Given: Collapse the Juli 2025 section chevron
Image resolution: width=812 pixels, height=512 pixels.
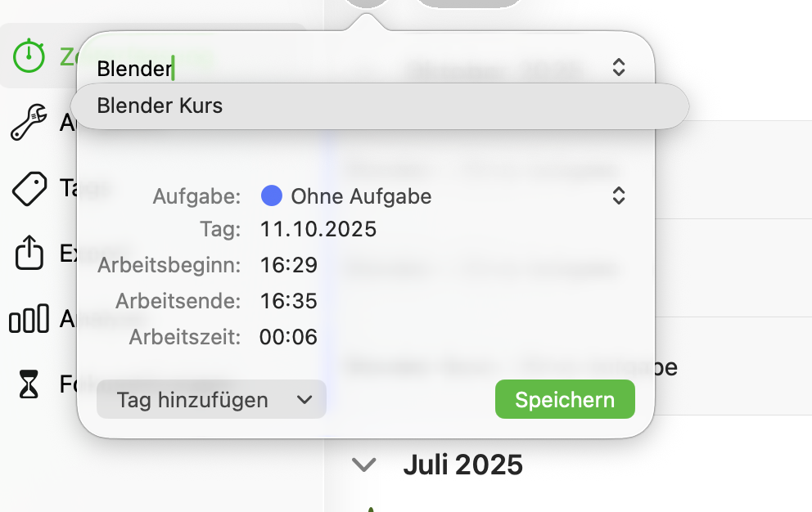Looking at the screenshot, I should [363, 465].
